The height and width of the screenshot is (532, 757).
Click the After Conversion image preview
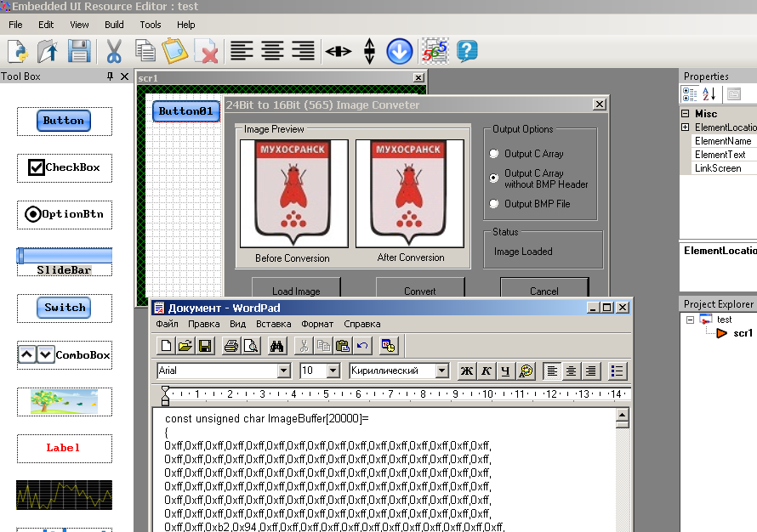[x=410, y=194]
